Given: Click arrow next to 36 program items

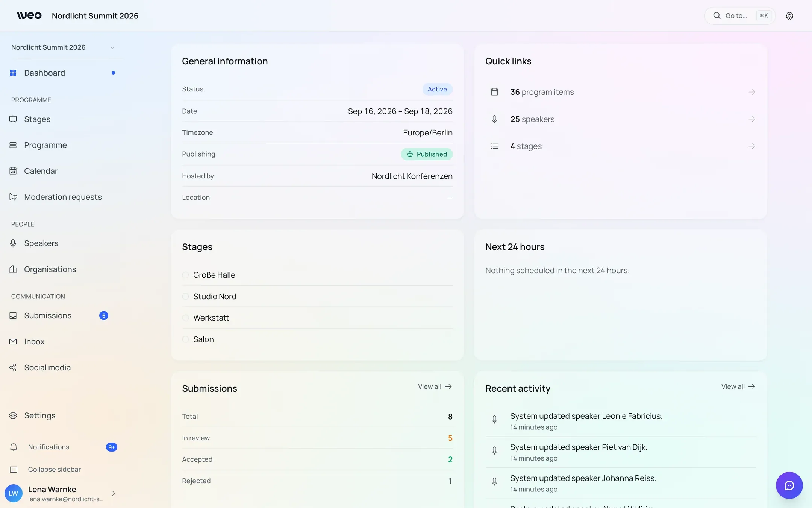Looking at the screenshot, I should tap(751, 92).
